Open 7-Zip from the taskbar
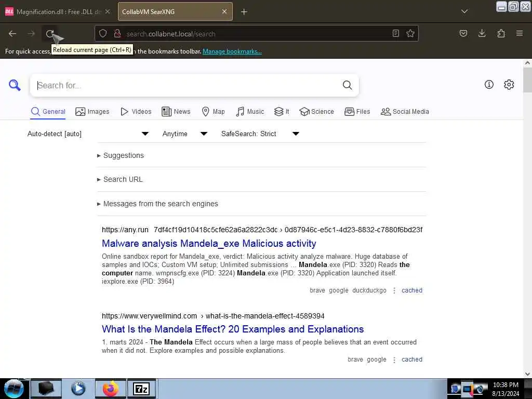The image size is (532, 399). 141,389
